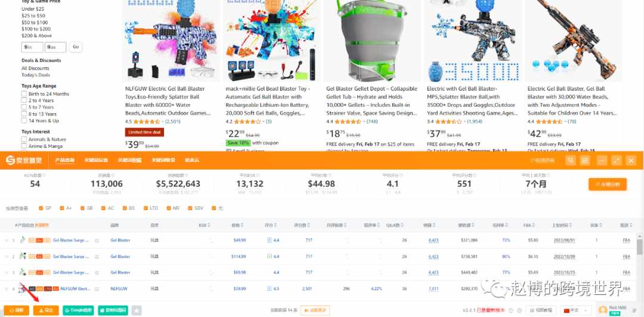Expand plugin panel with fullscreen arrows icon
This screenshot has height=317, width=644.
tap(617, 160)
